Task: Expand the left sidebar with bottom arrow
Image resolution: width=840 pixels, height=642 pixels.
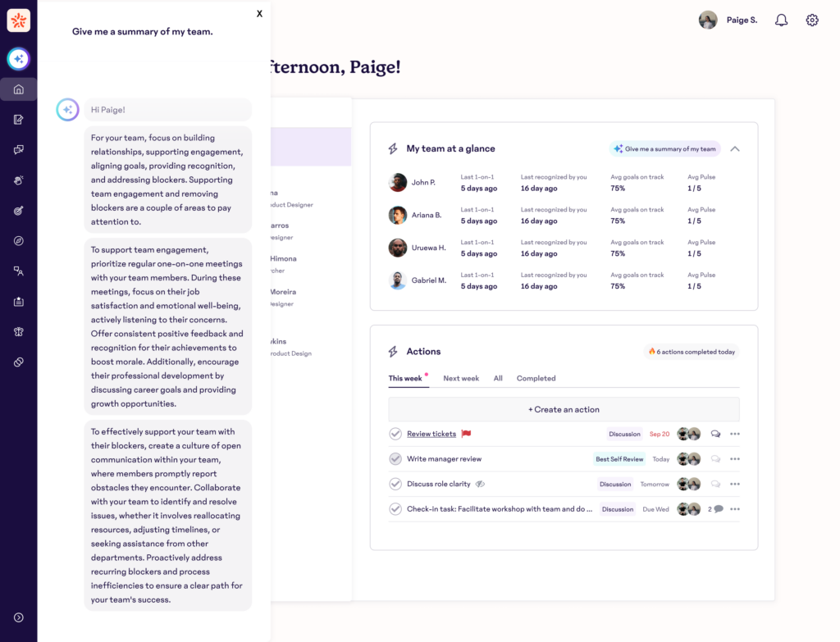Action: [18, 617]
